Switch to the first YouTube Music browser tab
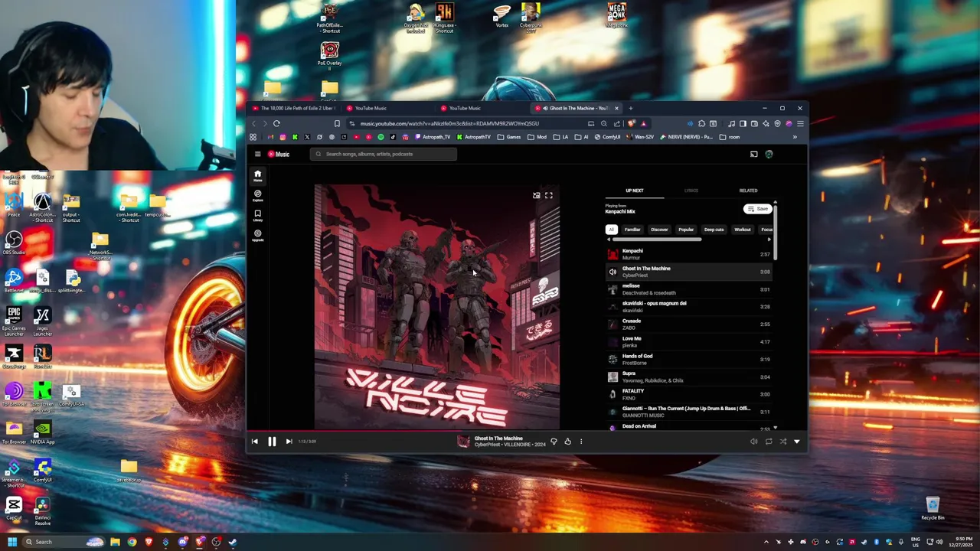 (x=387, y=108)
